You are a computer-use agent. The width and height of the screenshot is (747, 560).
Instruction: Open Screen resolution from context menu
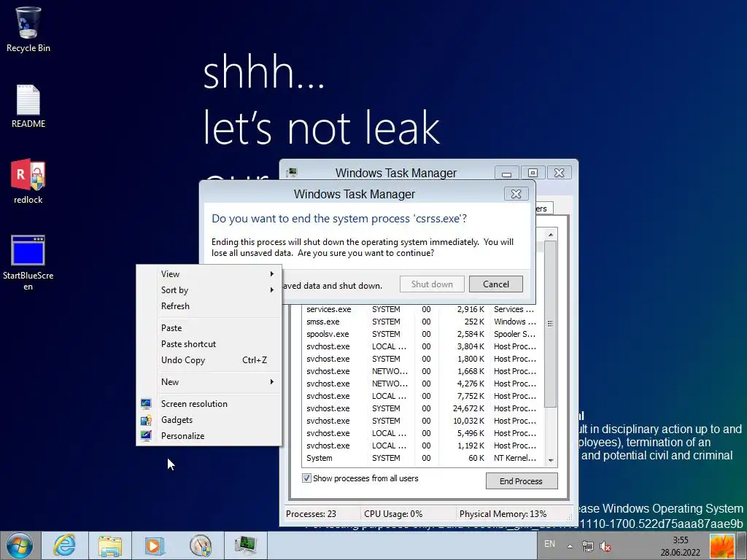click(209, 404)
